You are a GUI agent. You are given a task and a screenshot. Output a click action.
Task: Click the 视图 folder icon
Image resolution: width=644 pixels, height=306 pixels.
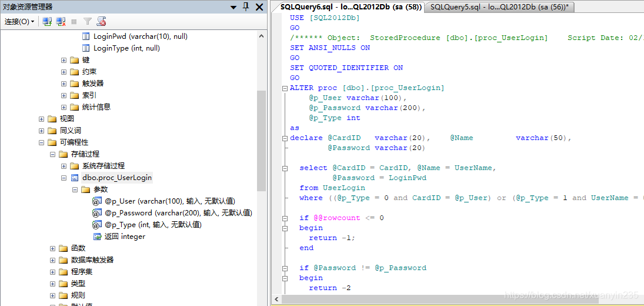tap(52, 119)
